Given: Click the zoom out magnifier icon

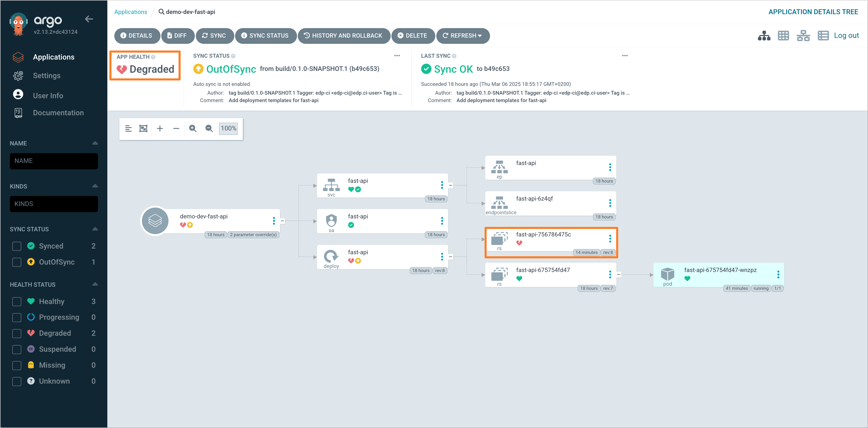Looking at the screenshot, I should pyautogui.click(x=209, y=128).
